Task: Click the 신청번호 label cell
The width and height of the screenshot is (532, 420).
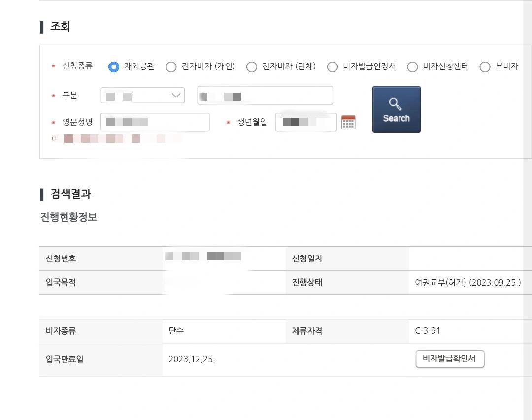Action: 101,258
